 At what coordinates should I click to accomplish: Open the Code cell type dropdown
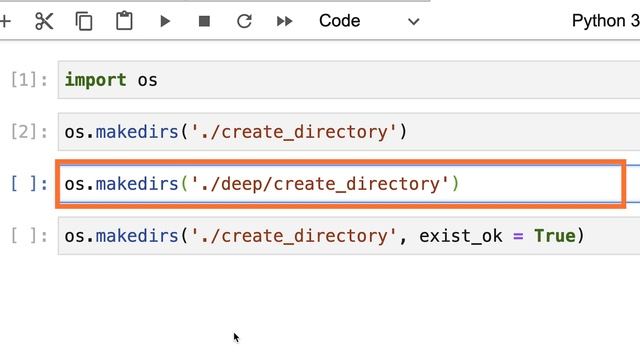click(369, 21)
